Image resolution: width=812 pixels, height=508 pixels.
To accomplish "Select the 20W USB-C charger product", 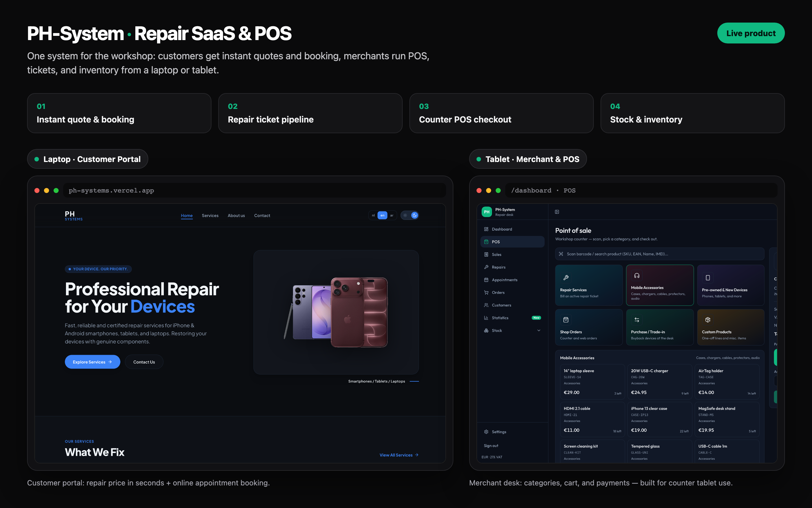I will [660, 382].
